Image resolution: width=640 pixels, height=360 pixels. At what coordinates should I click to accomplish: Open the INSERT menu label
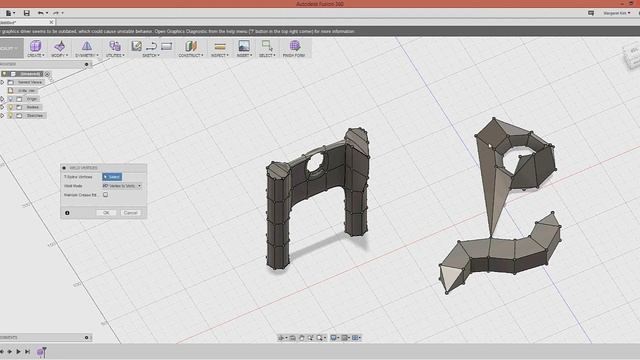click(x=244, y=55)
